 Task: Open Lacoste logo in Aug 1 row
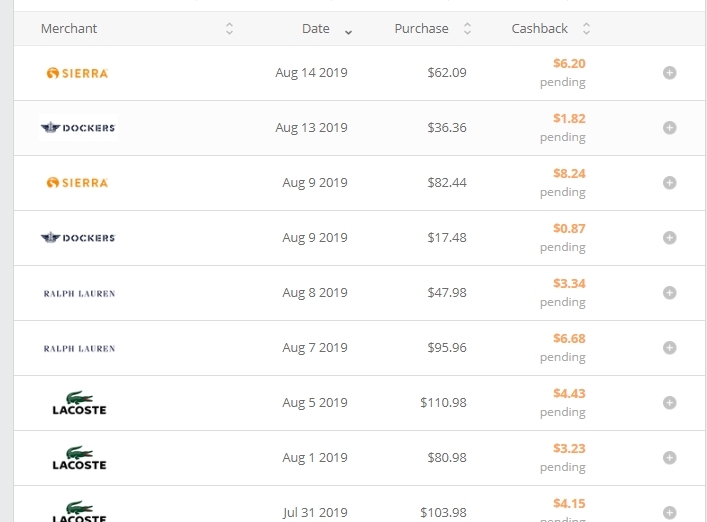coord(79,458)
